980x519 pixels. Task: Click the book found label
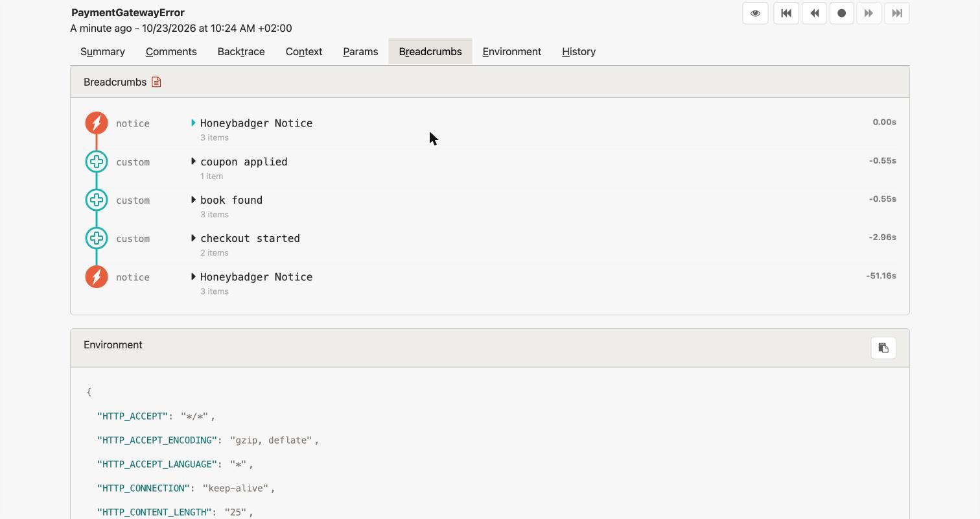point(231,200)
